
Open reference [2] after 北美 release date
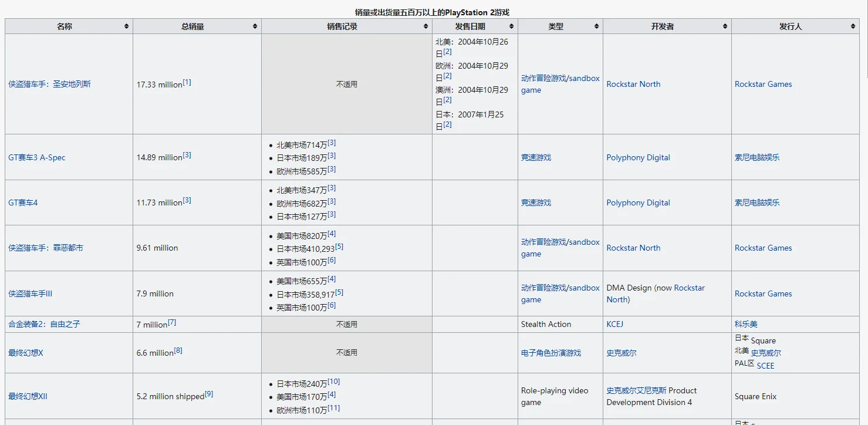coord(447,52)
